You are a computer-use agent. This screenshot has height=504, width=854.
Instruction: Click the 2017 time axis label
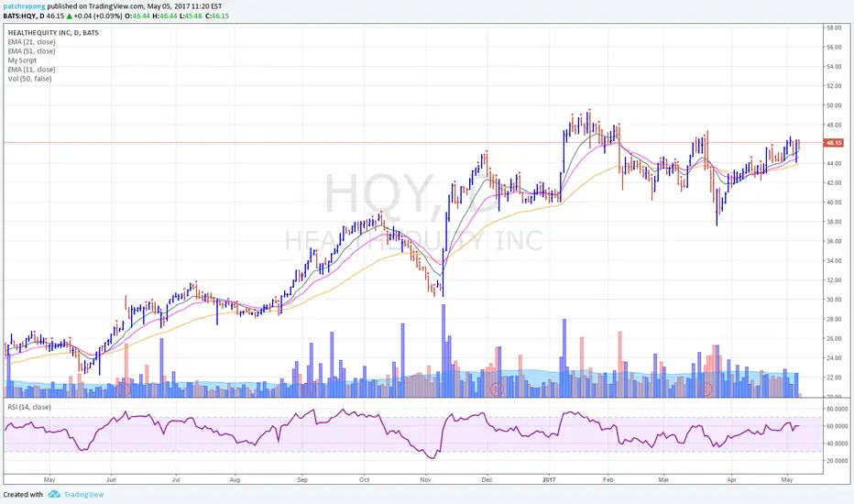pos(549,480)
